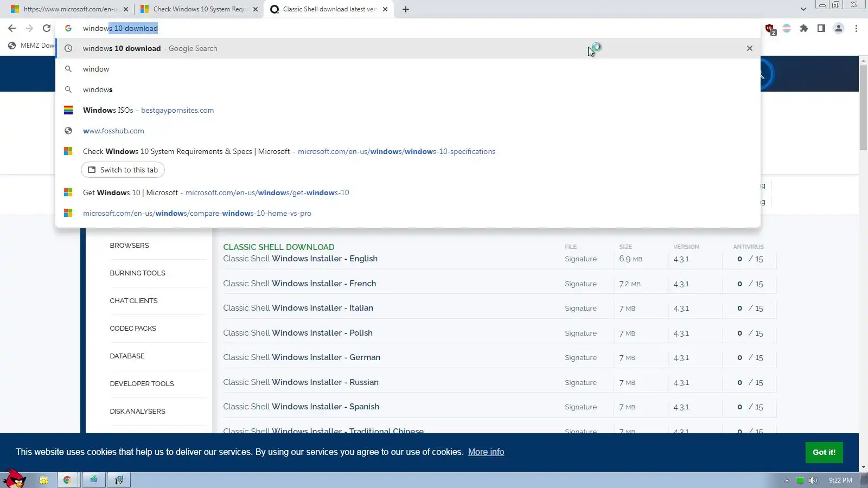868x488 pixels.
Task: Click the cookie notice 'More info' link
Action: pos(486,452)
